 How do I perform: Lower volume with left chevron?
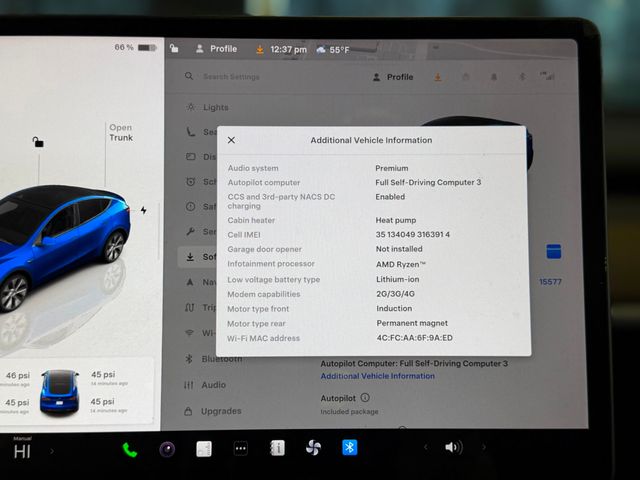426,447
